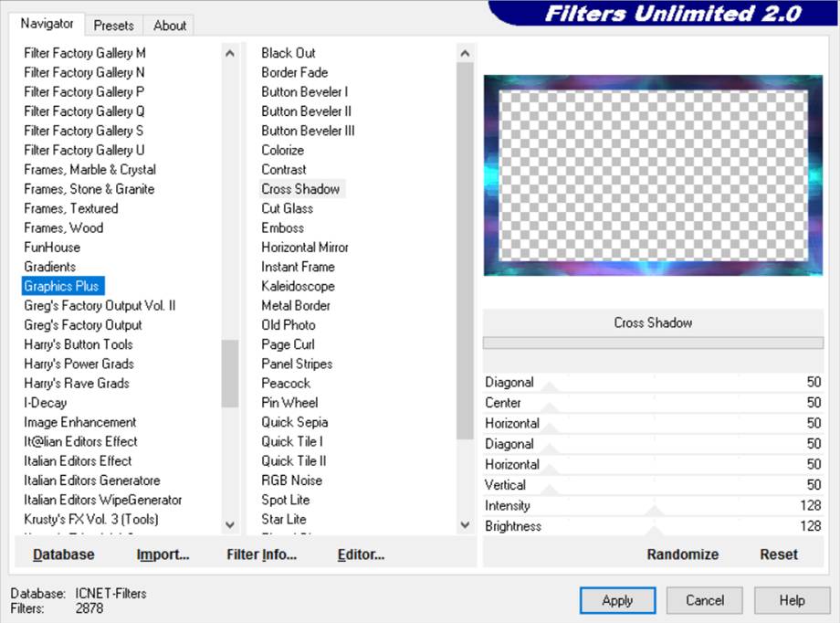Select Krusty's FX Vol. 3 (Tools)
The image size is (840, 623).
tap(91, 519)
